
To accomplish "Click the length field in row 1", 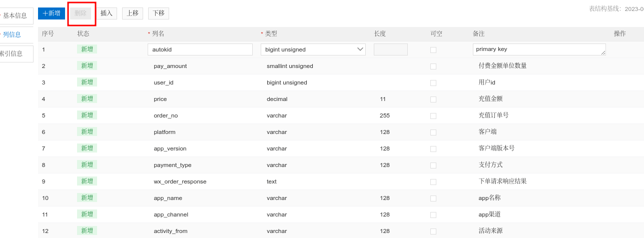I will tap(391, 49).
